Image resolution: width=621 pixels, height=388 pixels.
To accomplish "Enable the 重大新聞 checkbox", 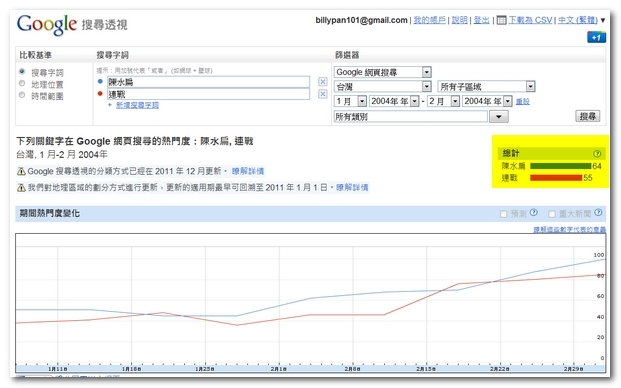I will pyautogui.click(x=552, y=214).
